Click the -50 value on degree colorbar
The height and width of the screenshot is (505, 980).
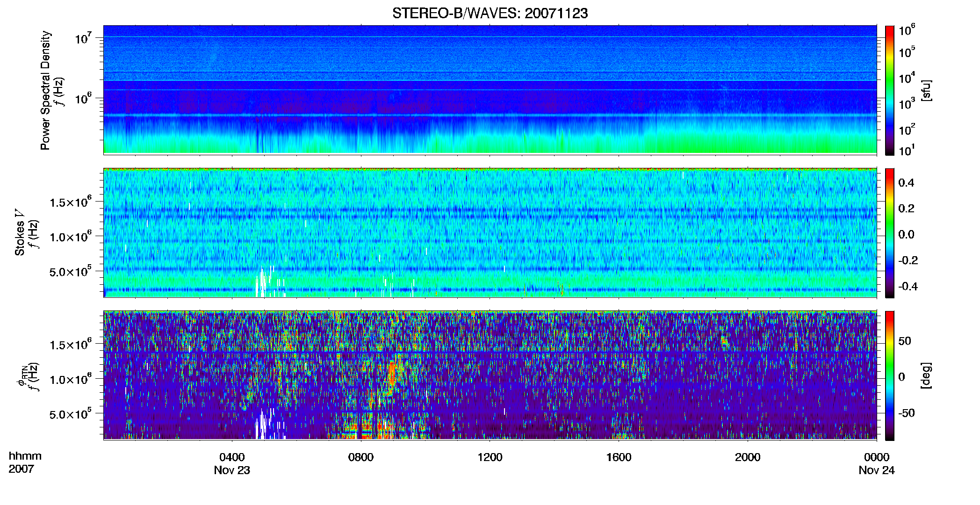click(x=906, y=413)
